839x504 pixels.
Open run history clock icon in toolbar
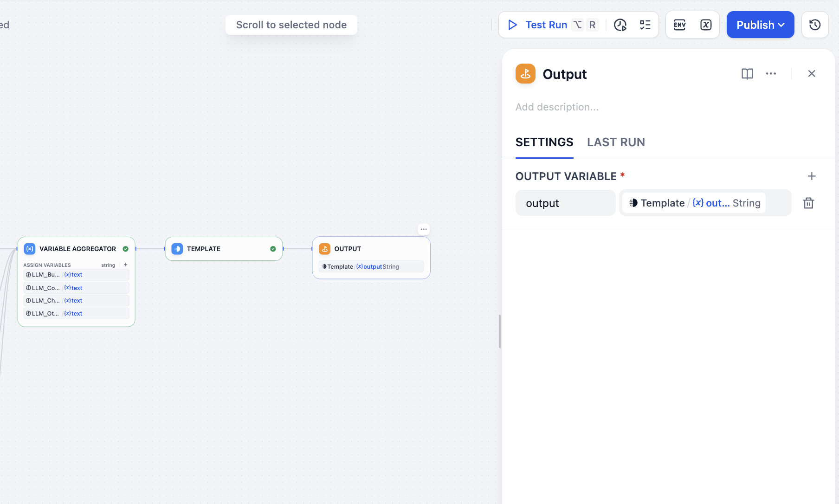[x=620, y=25]
